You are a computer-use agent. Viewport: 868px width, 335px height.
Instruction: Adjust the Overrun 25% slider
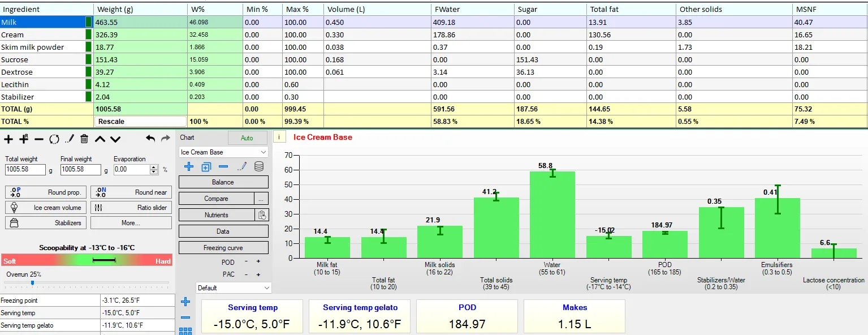coord(33,282)
